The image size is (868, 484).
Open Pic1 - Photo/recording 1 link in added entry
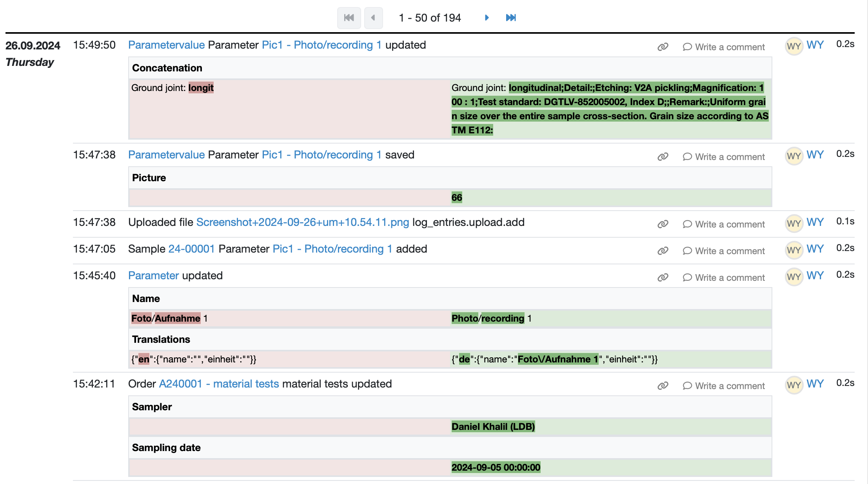(332, 249)
